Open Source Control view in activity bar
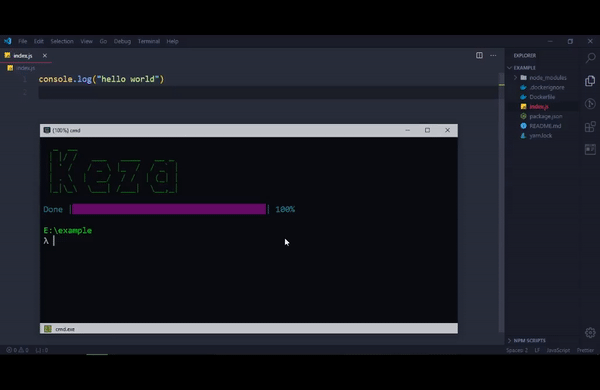This screenshot has width=600, height=390. [x=590, y=104]
